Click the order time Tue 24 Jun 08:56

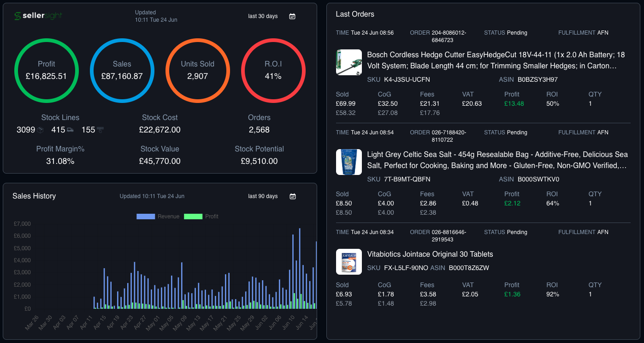coord(372,33)
